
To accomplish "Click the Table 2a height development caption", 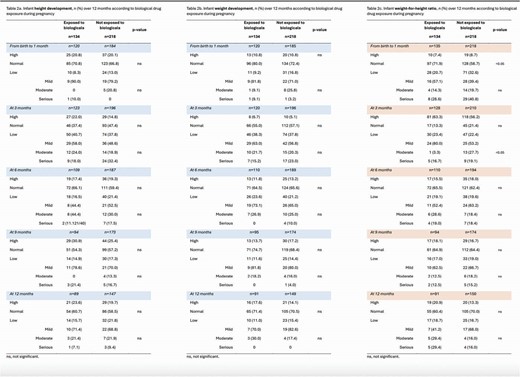I will pos(84,11).
